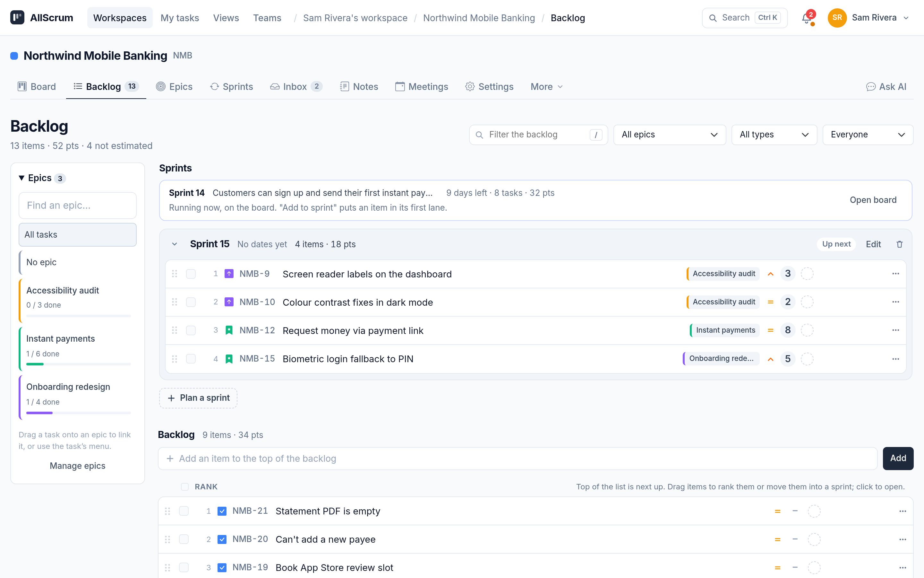Viewport: 924px width, 578px height.
Task: Open more options for NMB-15 row
Action: click(896, 359)
